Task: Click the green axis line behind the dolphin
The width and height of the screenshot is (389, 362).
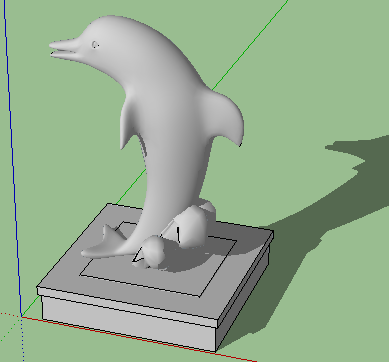Action: pos(250,45)
